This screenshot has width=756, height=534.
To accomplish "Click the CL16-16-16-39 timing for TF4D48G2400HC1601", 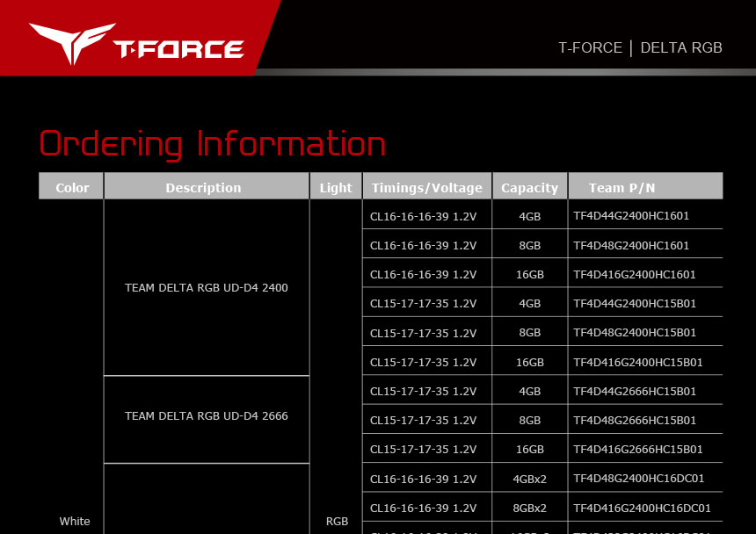I will click(x=424, y=245).
